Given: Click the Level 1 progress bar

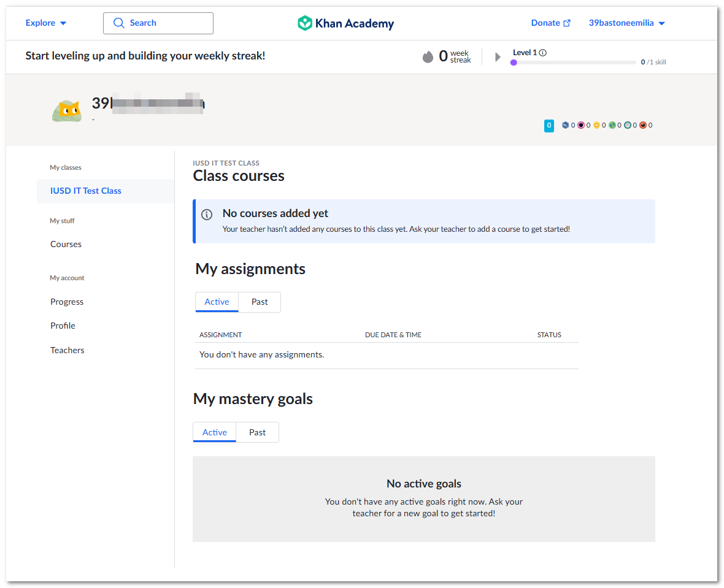Looking at the screenshot, I should coord(573,63).
